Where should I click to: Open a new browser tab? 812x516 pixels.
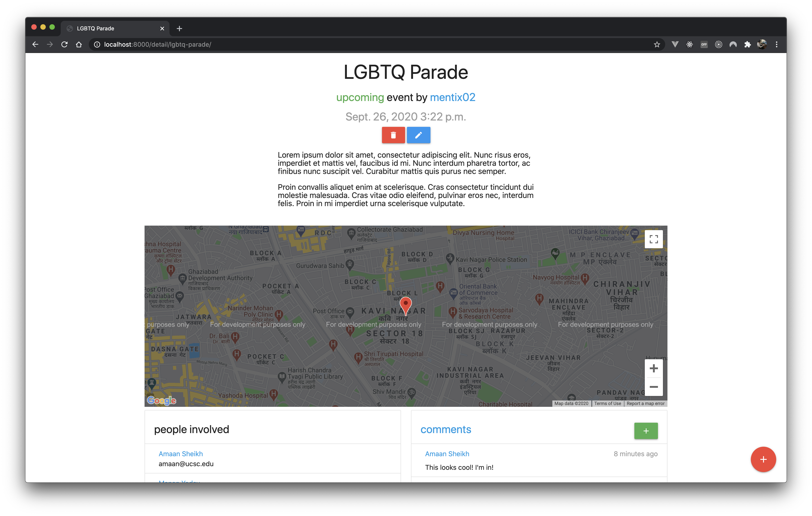click(179, 28)
